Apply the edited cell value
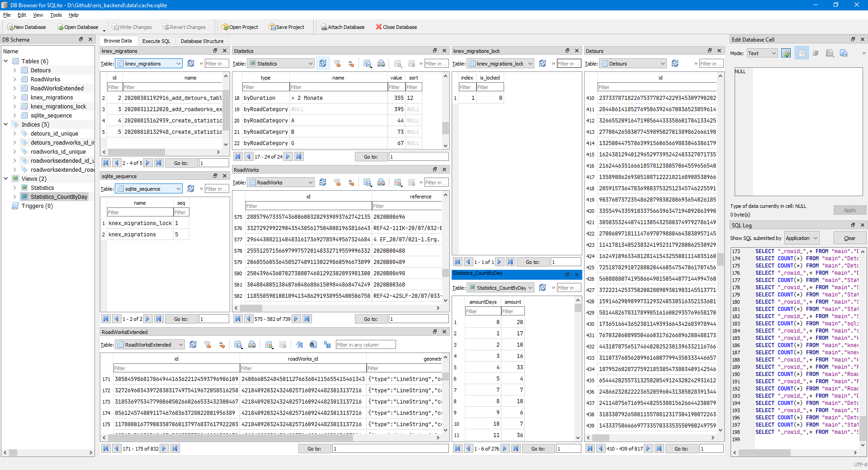 tap(849, 210)
